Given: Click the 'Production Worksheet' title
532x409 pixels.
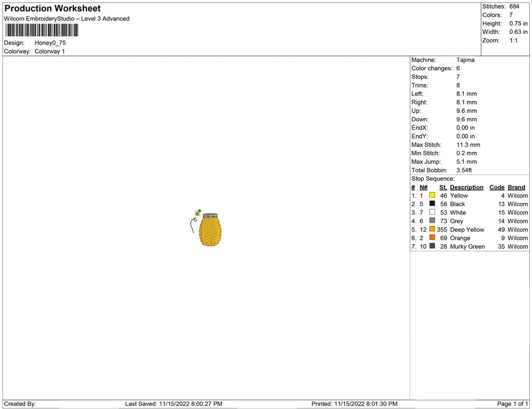Looking at the screenshot, I should [x=53, y=9].
